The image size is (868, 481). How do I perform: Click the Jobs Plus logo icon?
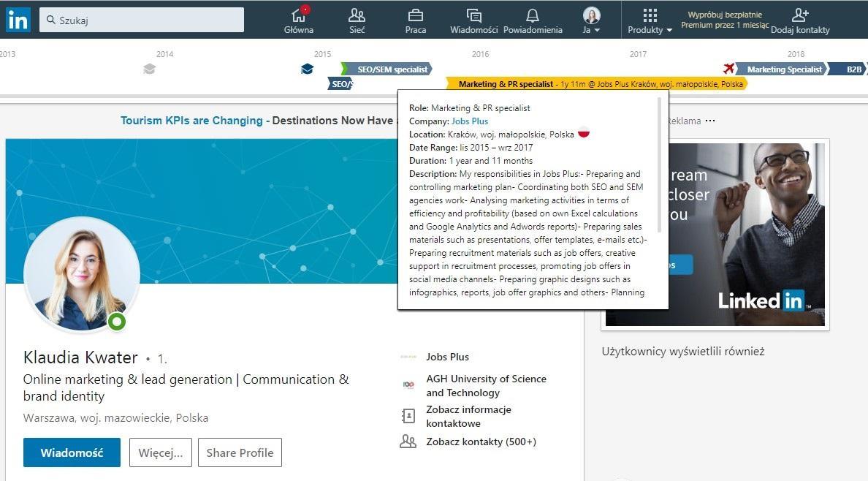408,357
